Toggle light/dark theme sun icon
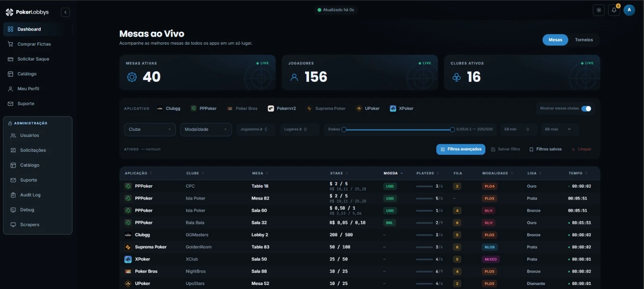The width and height of the screenshot is (644, 289). point(599,10)
